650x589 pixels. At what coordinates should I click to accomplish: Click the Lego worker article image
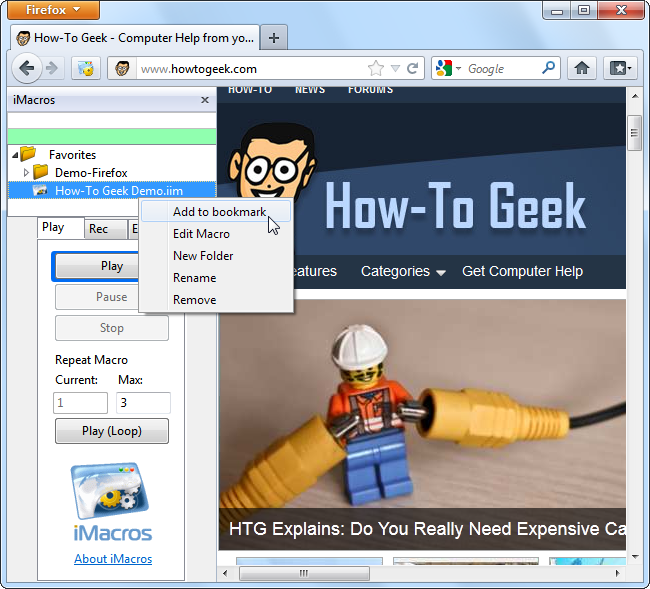422,404
